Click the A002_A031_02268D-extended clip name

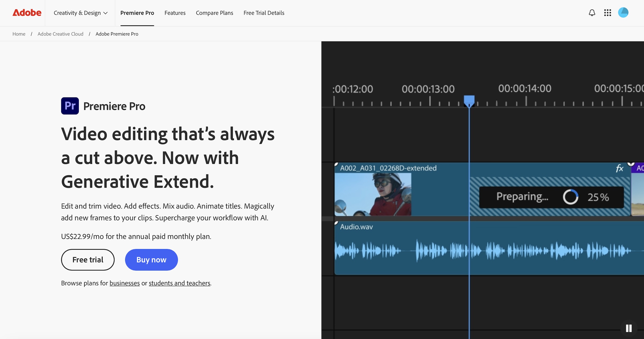click(x=388, y=168)
